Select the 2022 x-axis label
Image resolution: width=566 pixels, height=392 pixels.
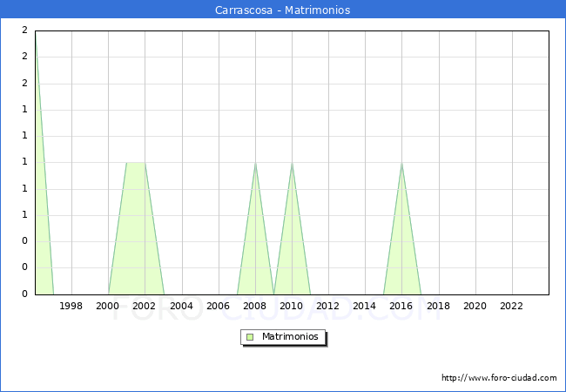tap(511, 306)
